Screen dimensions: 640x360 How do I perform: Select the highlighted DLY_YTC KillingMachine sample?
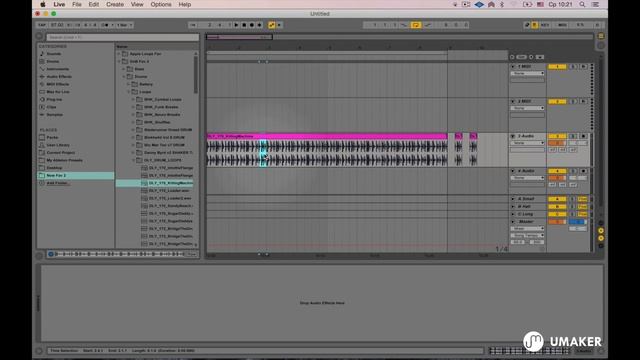click(x=155, y=183)
